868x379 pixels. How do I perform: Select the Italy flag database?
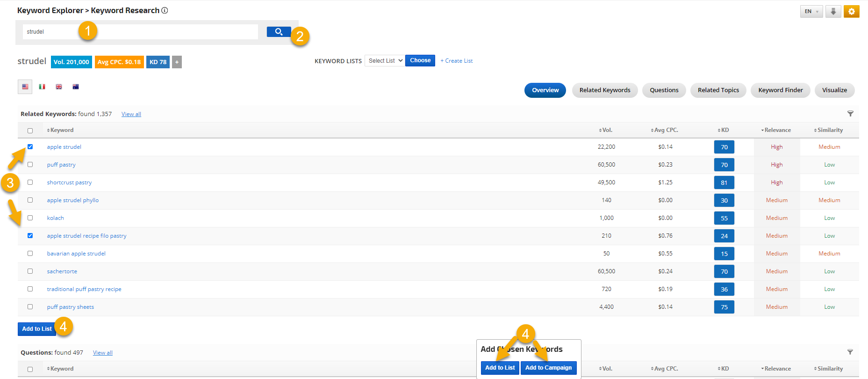(x=42, y=87)
